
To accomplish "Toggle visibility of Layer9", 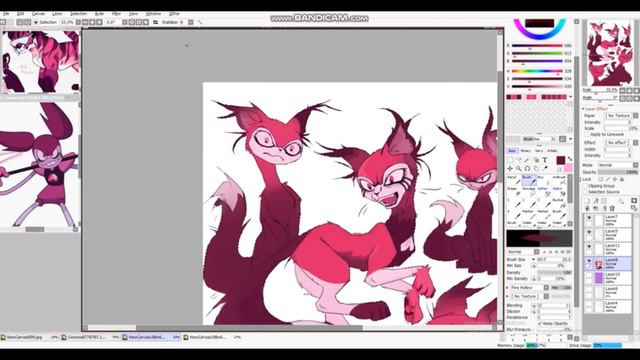I will click(x=589, y=261).
